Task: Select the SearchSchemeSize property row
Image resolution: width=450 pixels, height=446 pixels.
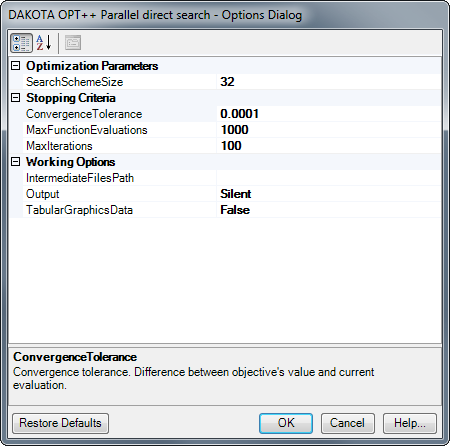Action: coord(225,82)
